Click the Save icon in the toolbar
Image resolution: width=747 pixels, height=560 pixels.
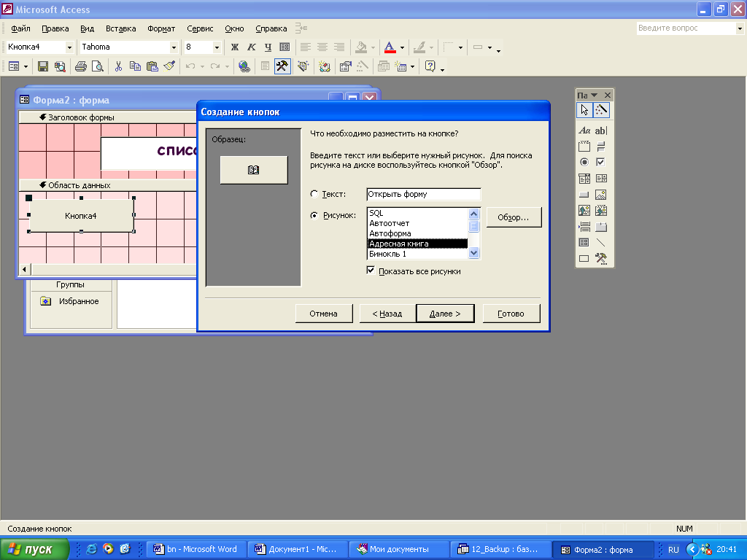pos(43,66)
